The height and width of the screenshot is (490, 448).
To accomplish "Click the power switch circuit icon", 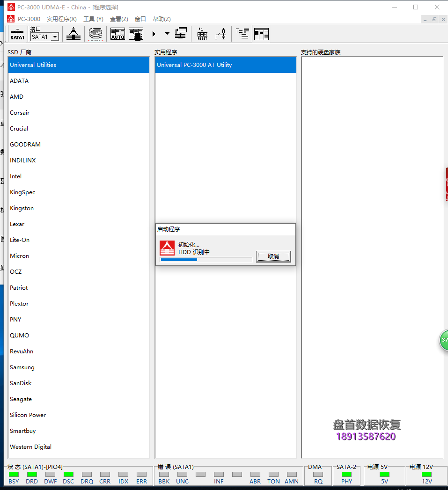I will coord(220,34).
